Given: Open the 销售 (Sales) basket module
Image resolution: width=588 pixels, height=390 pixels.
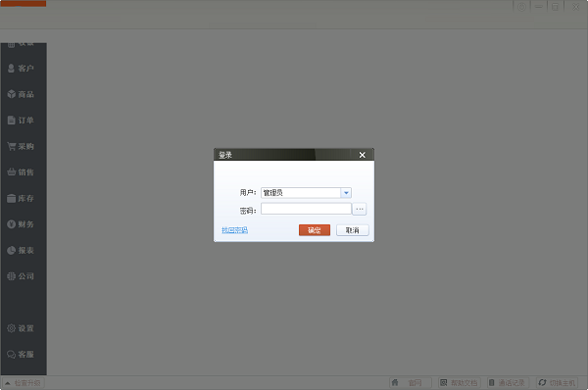Looking at the screenshot, I should coord(21,172).
